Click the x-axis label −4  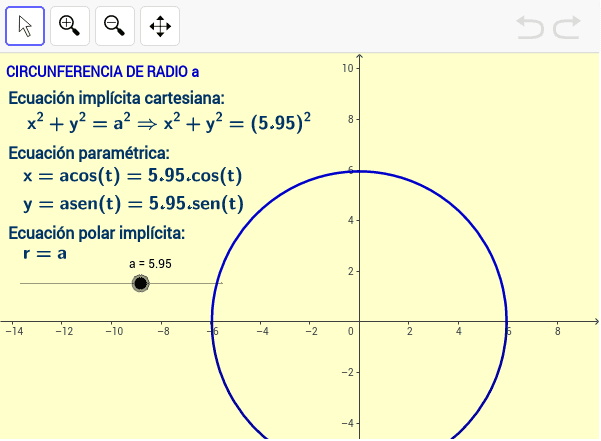coord(263,331)
